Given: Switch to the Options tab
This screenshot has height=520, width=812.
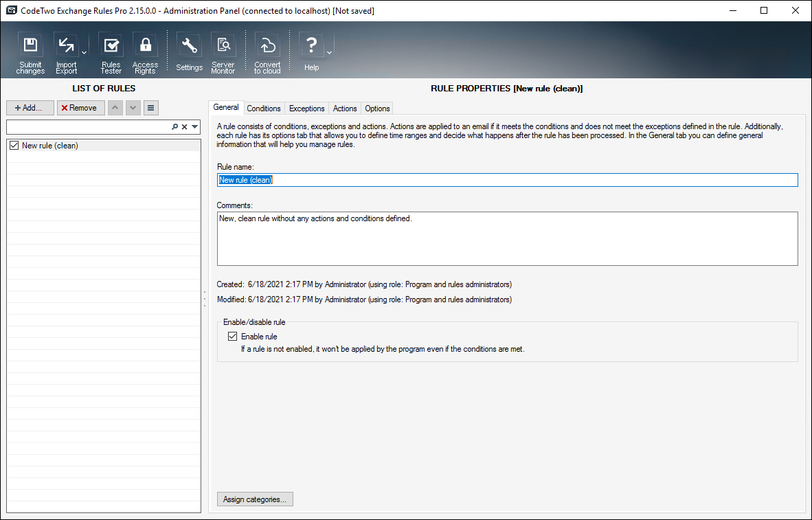Looking at the screenshot, I should tap(377, 109).
